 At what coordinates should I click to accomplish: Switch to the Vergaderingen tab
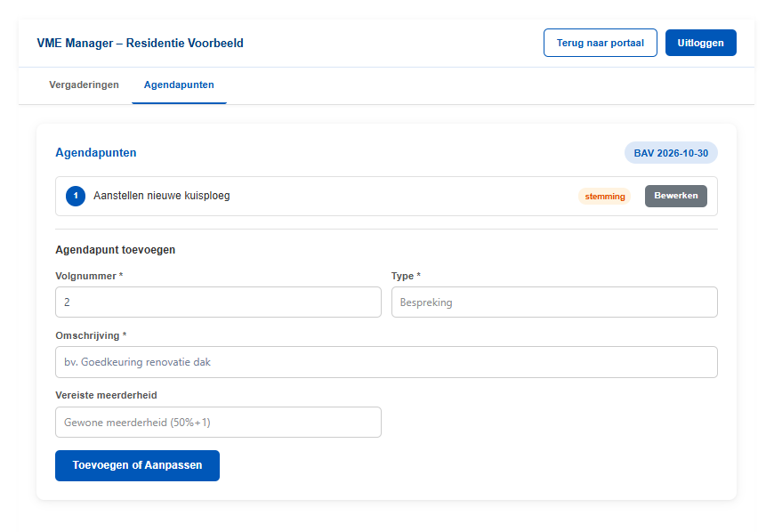(84, 85)
